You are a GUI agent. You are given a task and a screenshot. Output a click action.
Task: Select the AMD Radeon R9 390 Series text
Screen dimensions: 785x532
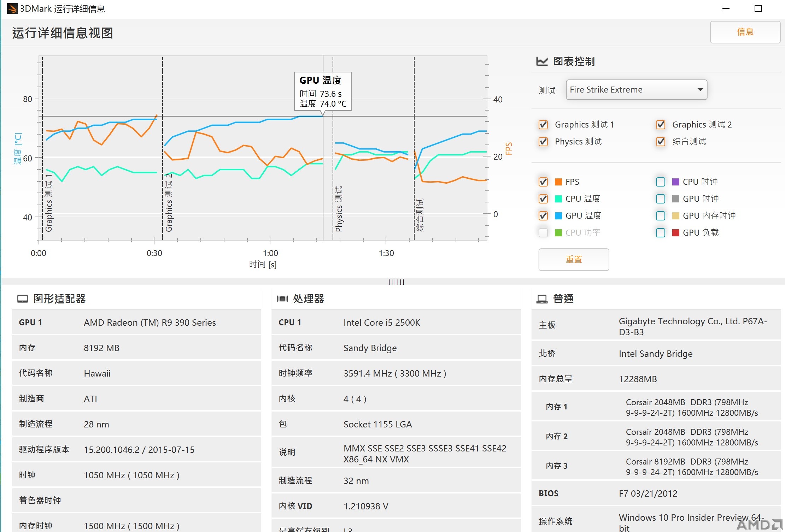coord(150,323)
